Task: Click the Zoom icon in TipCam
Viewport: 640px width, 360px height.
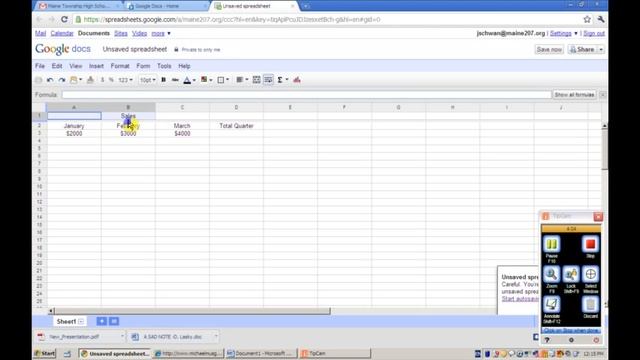Action: tap(551, 274)
